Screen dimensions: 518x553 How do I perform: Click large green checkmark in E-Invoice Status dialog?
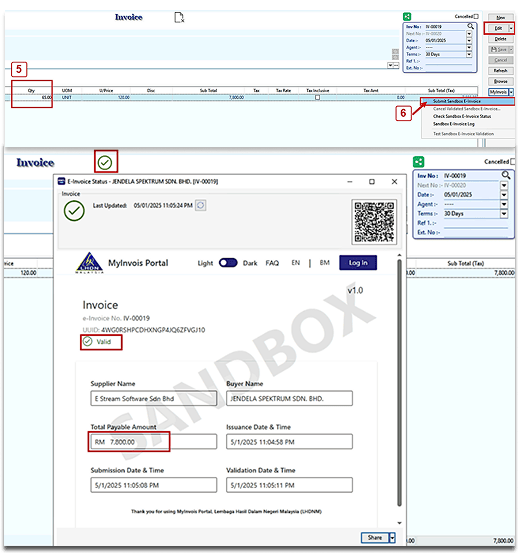(x=74, y=211)
